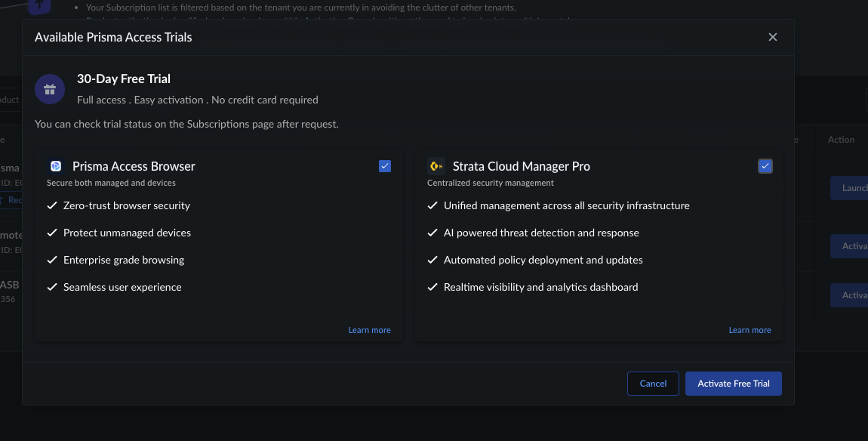
Task: Uncheck the Prisma Access Browser trial checkbox
Action: [385, 166]
